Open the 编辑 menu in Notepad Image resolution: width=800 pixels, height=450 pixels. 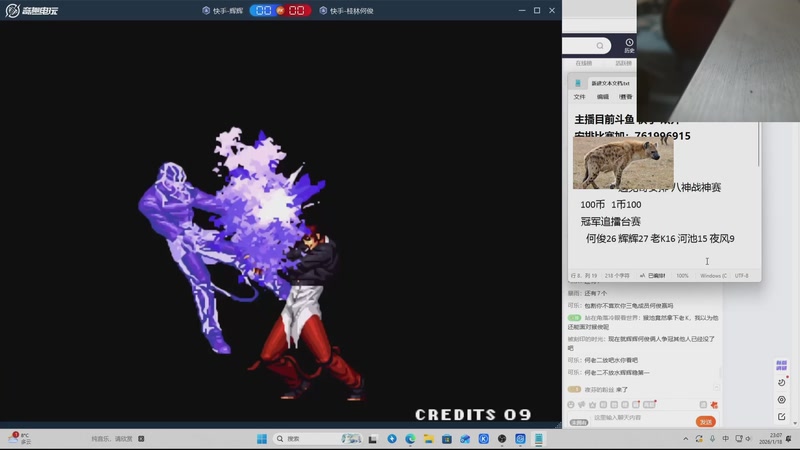603,96
